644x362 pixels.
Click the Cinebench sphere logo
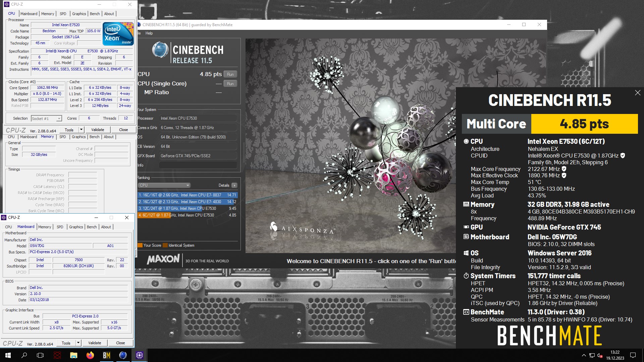160,50
